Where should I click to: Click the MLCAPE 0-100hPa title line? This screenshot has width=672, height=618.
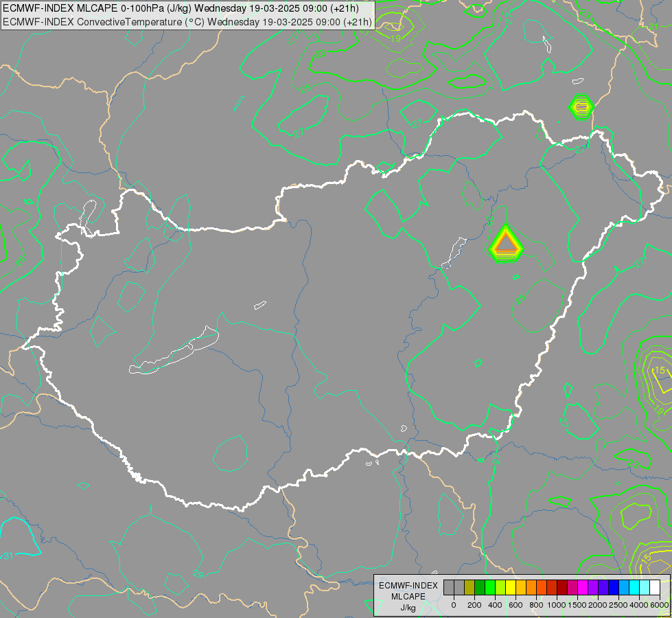point(181,8)
